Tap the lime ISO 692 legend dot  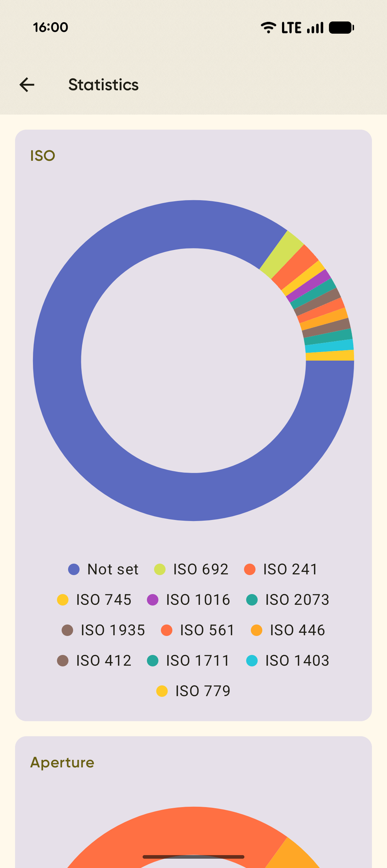160,569
